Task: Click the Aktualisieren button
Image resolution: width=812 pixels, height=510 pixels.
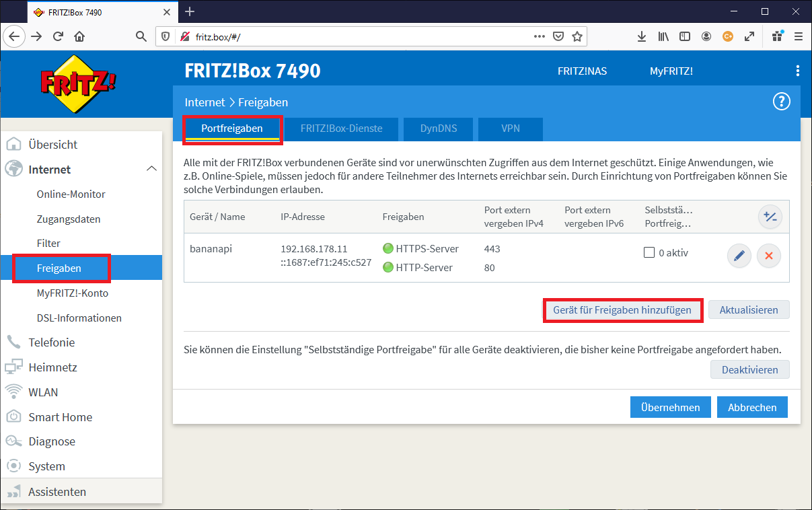Action: click(749, 310)
